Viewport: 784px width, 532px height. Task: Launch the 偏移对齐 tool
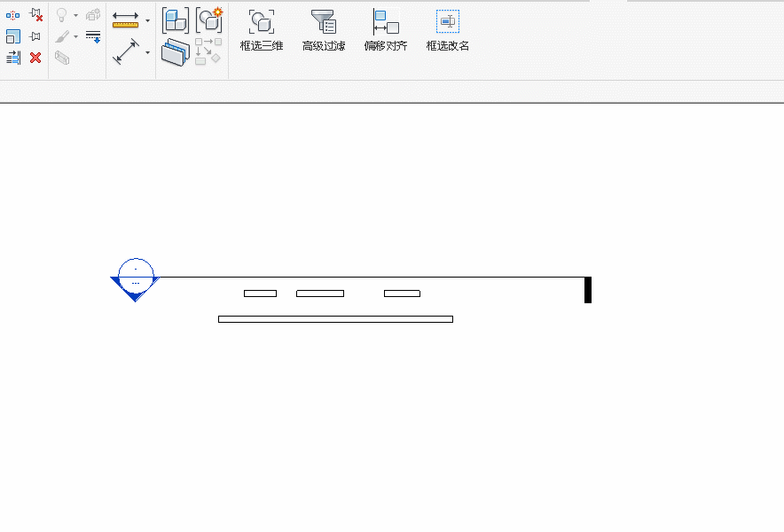(x=386, y=30)
